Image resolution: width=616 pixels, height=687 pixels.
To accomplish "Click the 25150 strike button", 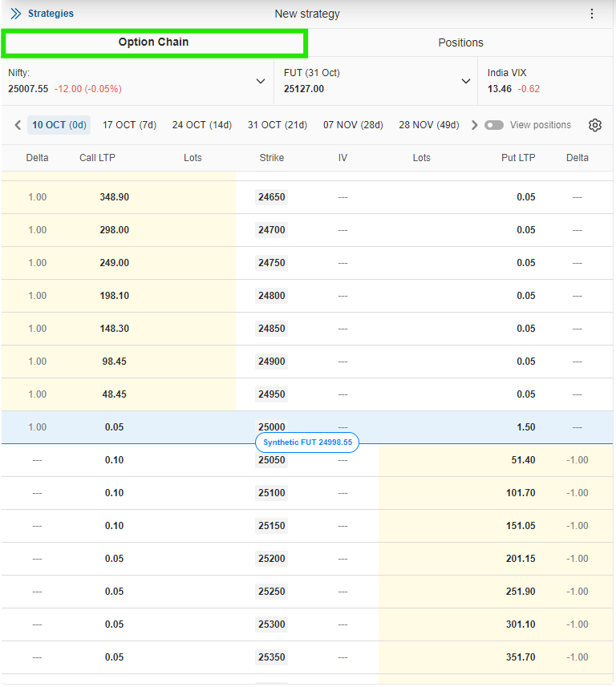I will 271,526.
